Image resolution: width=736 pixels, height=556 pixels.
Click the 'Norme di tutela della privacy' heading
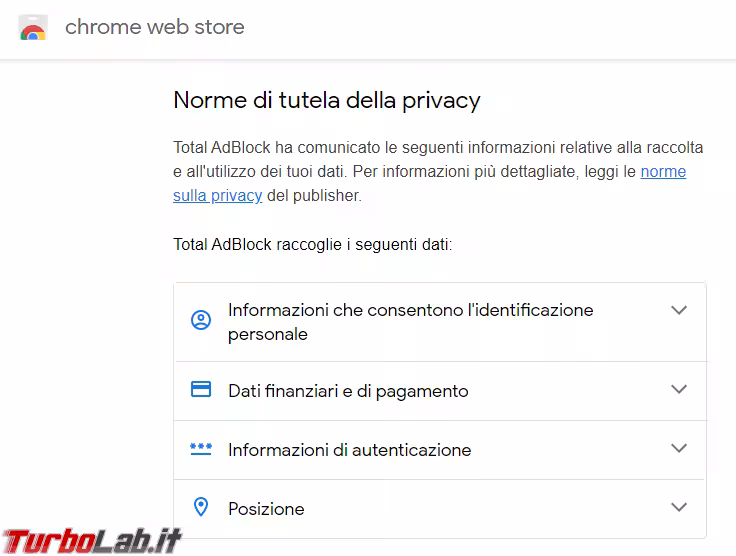pos(327,100)
